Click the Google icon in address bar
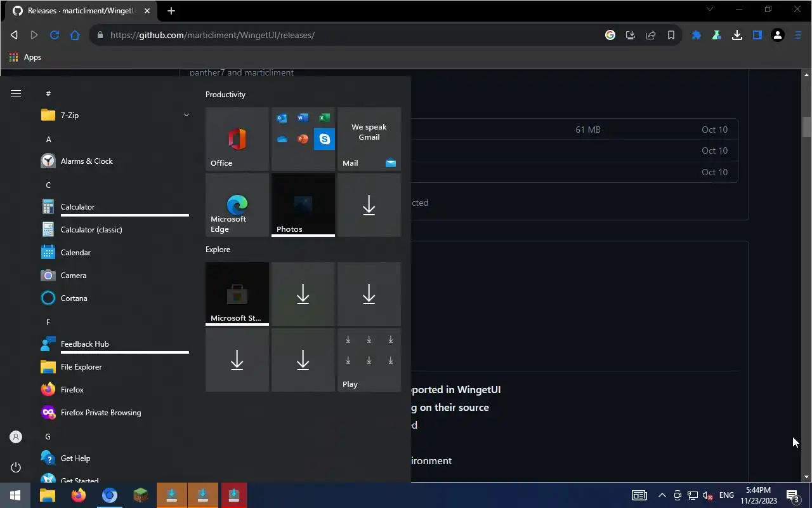This screenshot has width=812, height=508. pyautogui.click(x=610, y=35)
